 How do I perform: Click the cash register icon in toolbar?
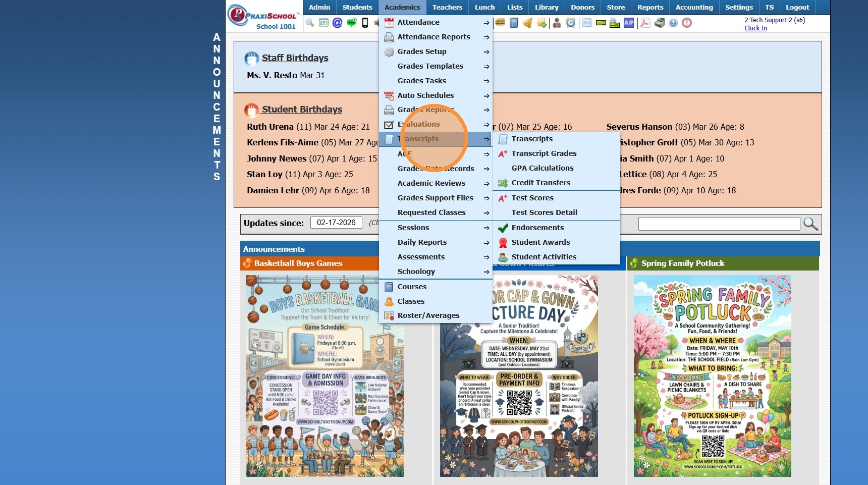point(660,23)
